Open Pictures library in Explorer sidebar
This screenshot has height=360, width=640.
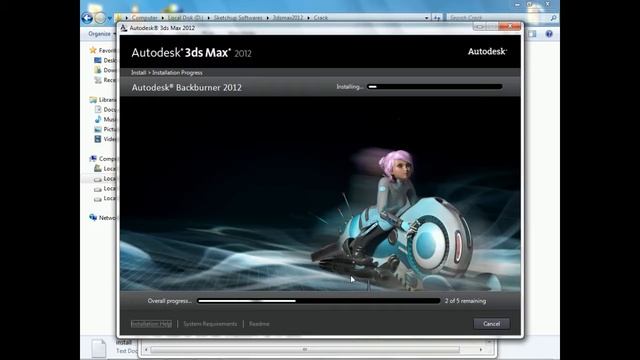tap(105, 129)
